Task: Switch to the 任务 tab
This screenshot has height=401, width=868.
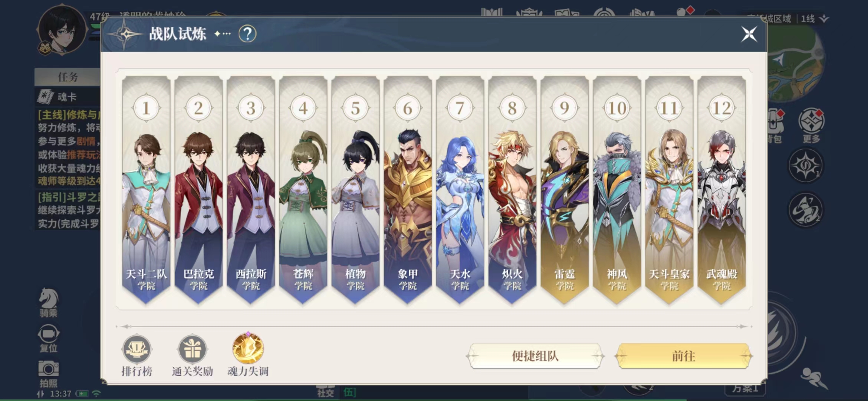Action: pos(68,77)
